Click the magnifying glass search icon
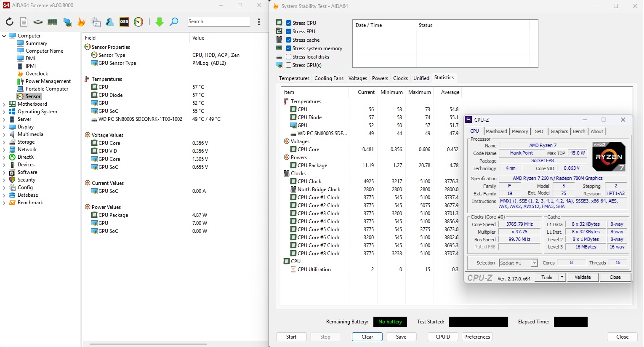644x347 pixels. point(174,22)
